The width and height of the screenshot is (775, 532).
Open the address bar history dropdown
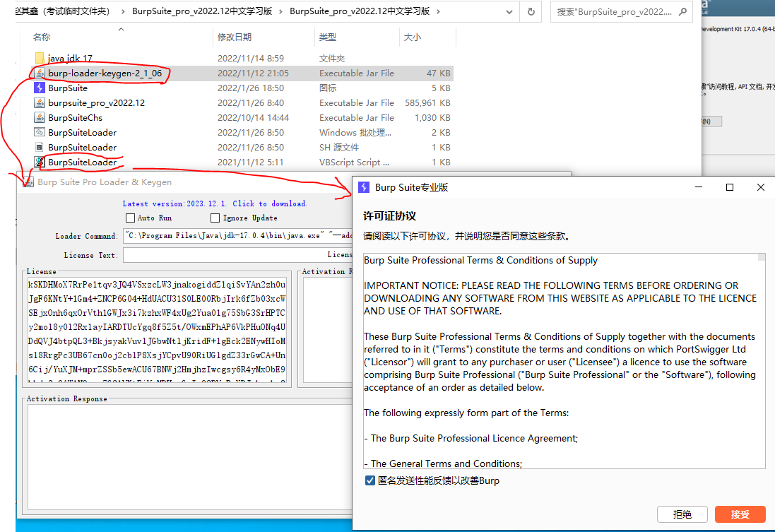(x=509, y=11)
